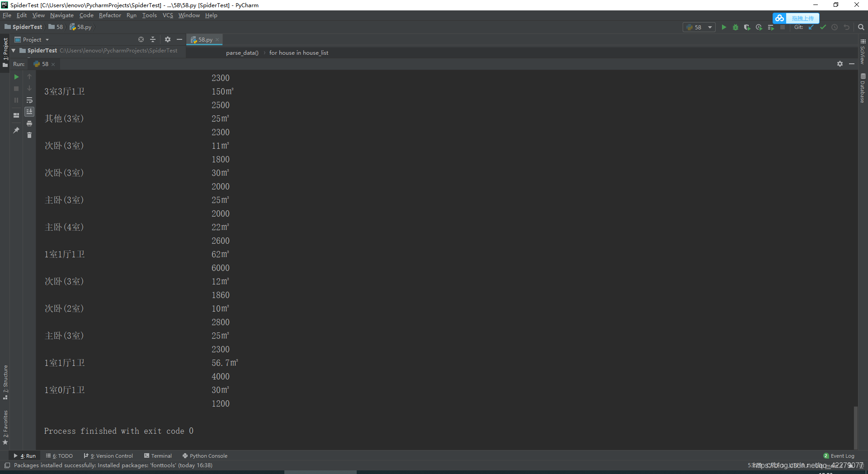Clear console with trash icon

(x=29, y=135)
